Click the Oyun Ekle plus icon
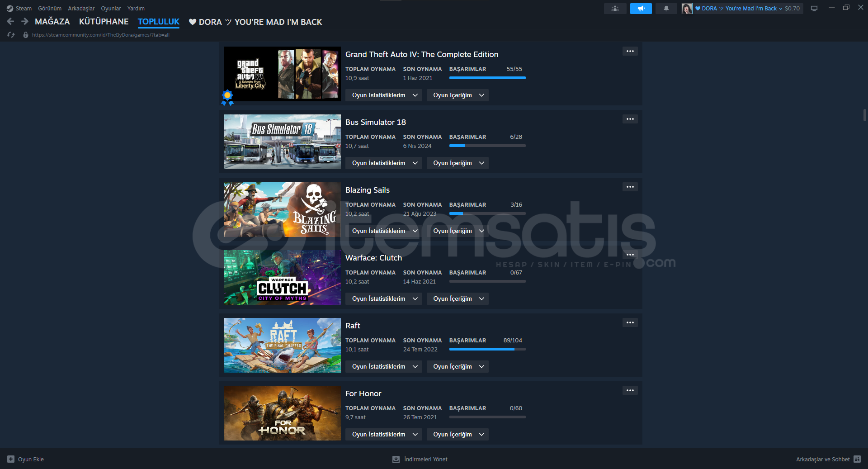The image size is (868, 469). click(x=11, y=459)
